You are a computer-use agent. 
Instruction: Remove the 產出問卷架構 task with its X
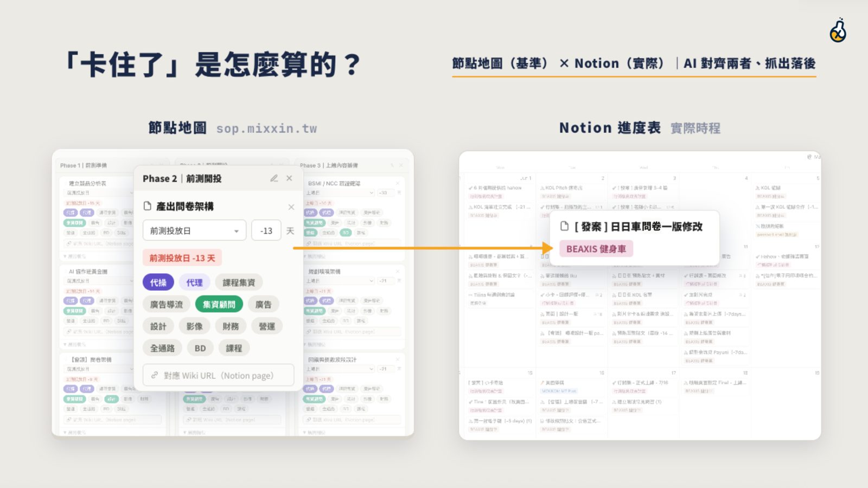[291, 207]
